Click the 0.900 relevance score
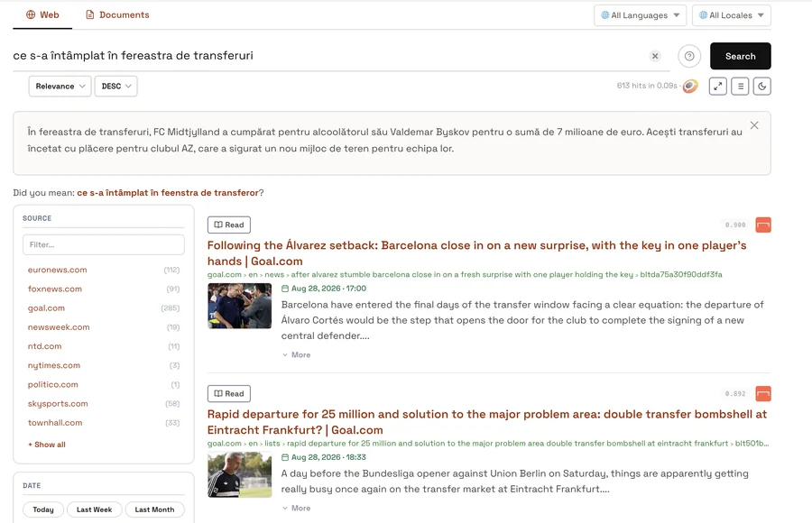The height and width of the screenshot is (523, 812). click(x=735, y=225)
